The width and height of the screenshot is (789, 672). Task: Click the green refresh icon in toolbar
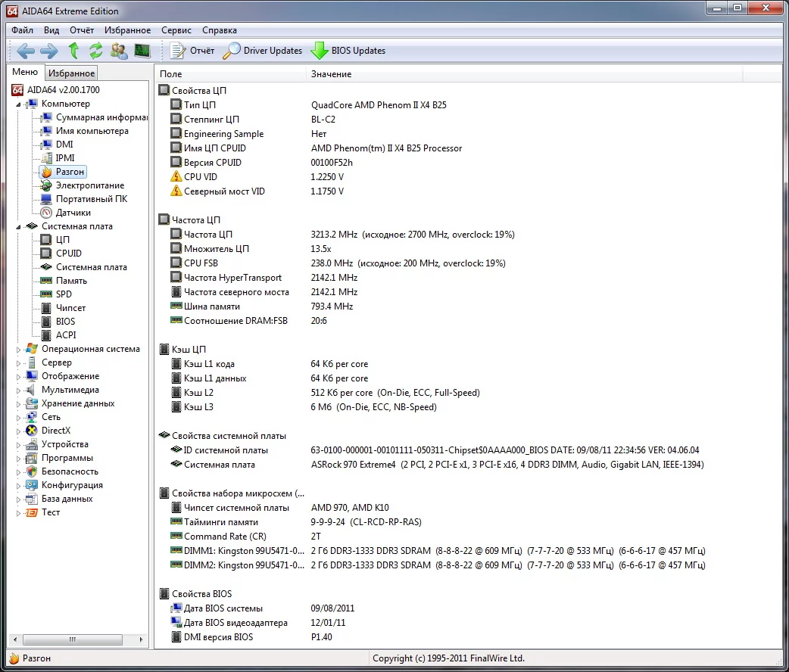pyautogui.click(x=96, y=51)
